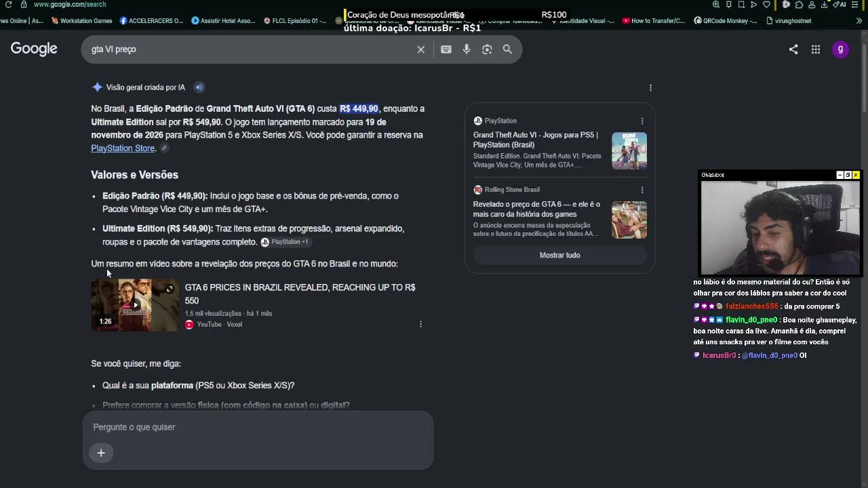Open options for the Rolling Stone Brasil card

(x=642, y=190)
